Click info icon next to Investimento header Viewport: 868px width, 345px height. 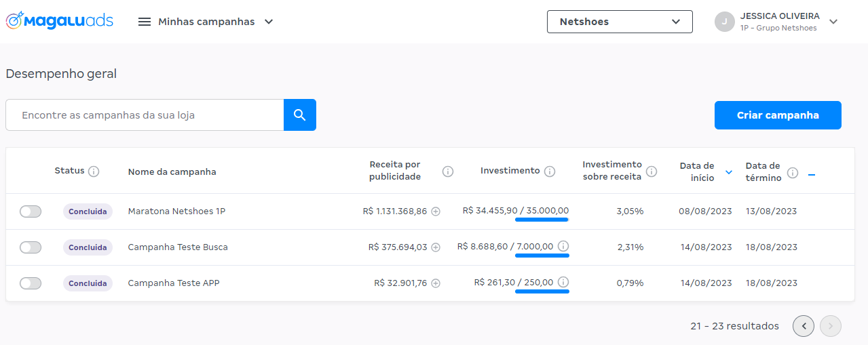click(550, 171)
